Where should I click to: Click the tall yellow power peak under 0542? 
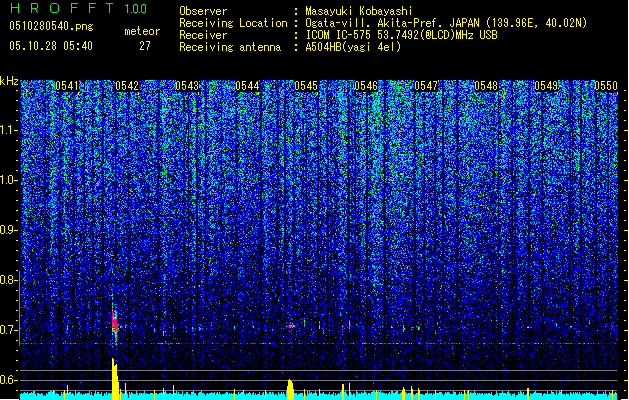tap(115, 379)
